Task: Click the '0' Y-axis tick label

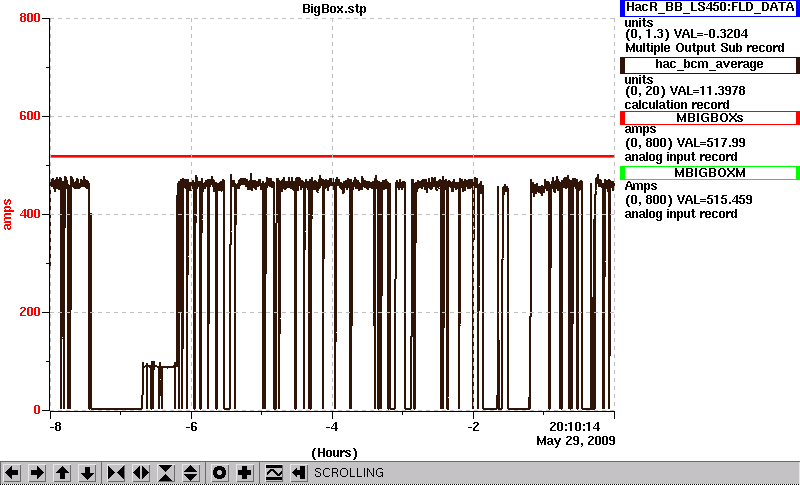Action: tap(37, 410)
